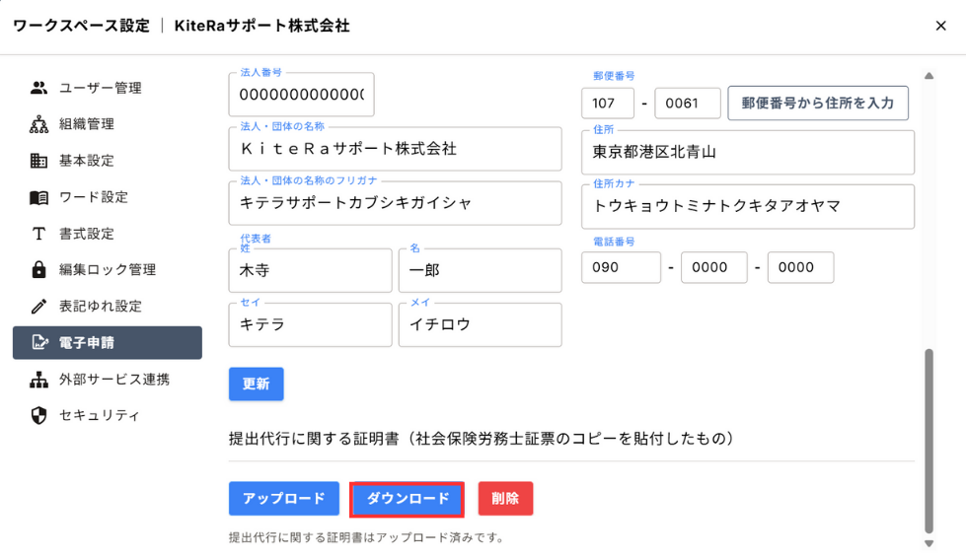This screenshot has height=560, width=966.
Task: Click the ユーザー管理 people icon
Action: (38, 88)
